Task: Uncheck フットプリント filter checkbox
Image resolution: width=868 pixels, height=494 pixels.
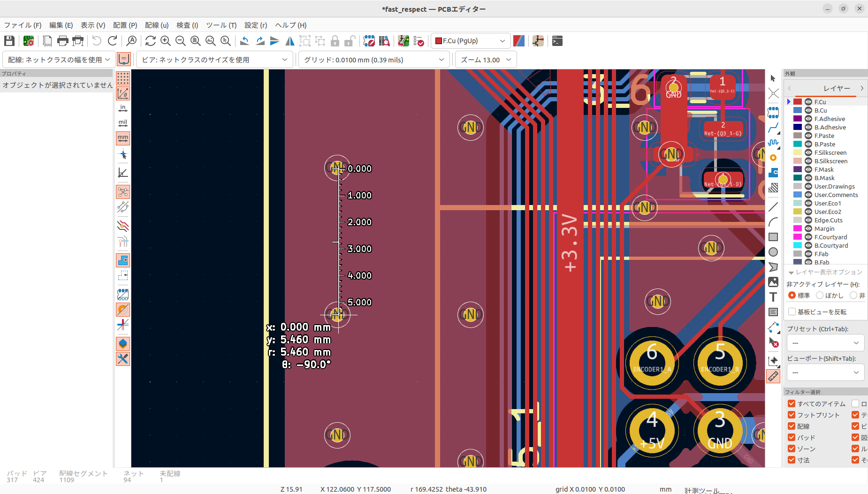Action: (x=792, y=415)
